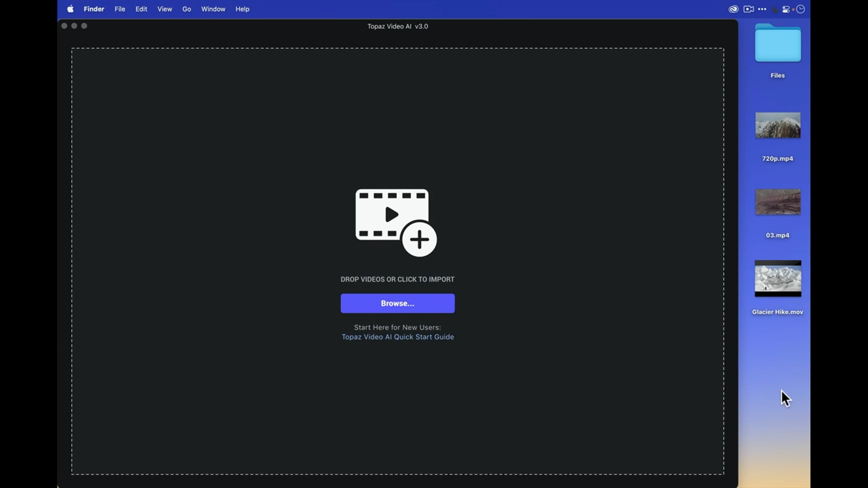Image resolution: width=868 pixels, height=488 pixels.
Task: Select the Glacier Hike.mov thumbnail
Action: coord(778,278)
